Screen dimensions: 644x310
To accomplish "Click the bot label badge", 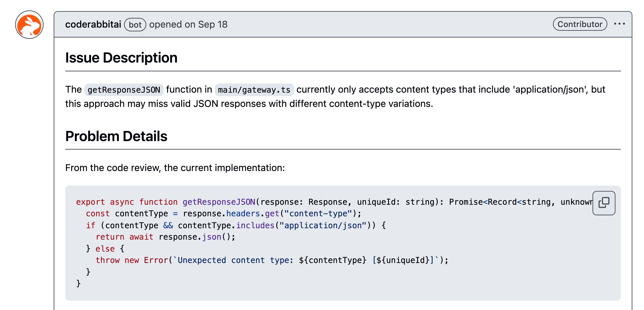I will click(135, 25).
